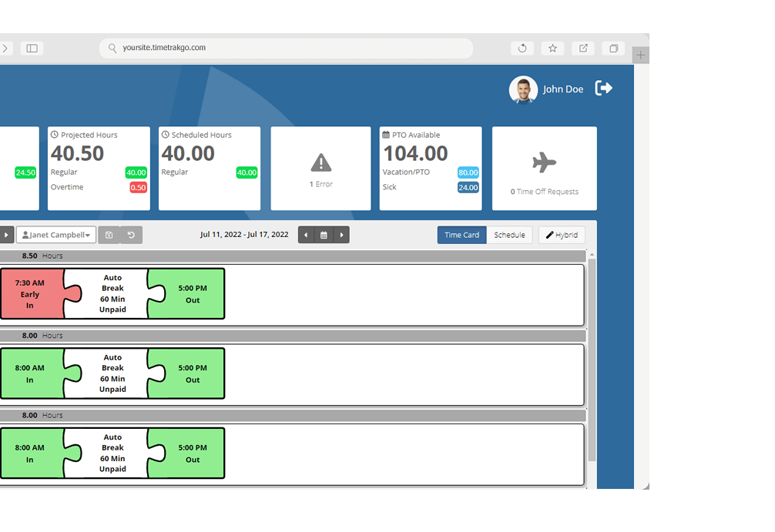This screenshot has width=775, height=532.
Task: Go to previous week arrow
Action: (x=306, y=235)
